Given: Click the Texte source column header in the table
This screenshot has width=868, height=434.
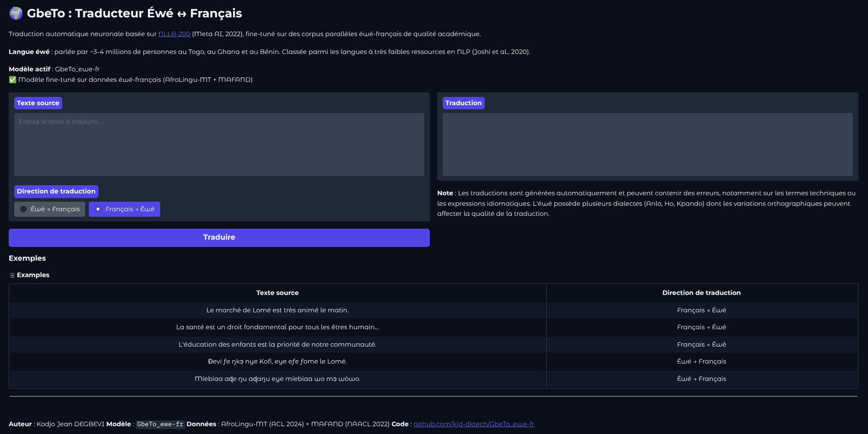Looking at the screenshot, I should 277,293.
